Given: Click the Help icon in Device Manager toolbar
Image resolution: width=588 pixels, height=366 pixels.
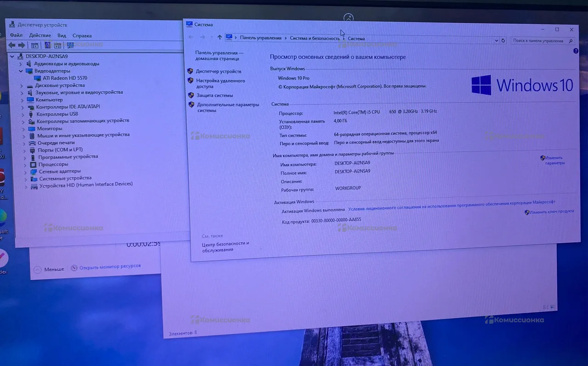Looking at the screenshot, I should point(47,45).
